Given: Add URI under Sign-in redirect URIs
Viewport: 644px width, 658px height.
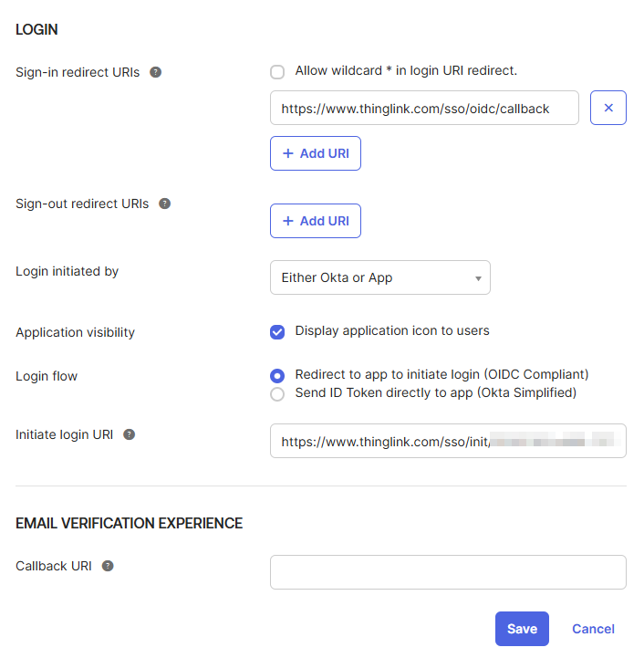Looking at the screenshot, I should click(x=316, y=153).
